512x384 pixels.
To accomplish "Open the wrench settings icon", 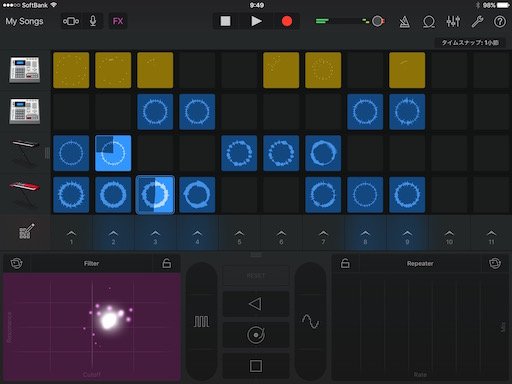I will [x=477, y=22].
